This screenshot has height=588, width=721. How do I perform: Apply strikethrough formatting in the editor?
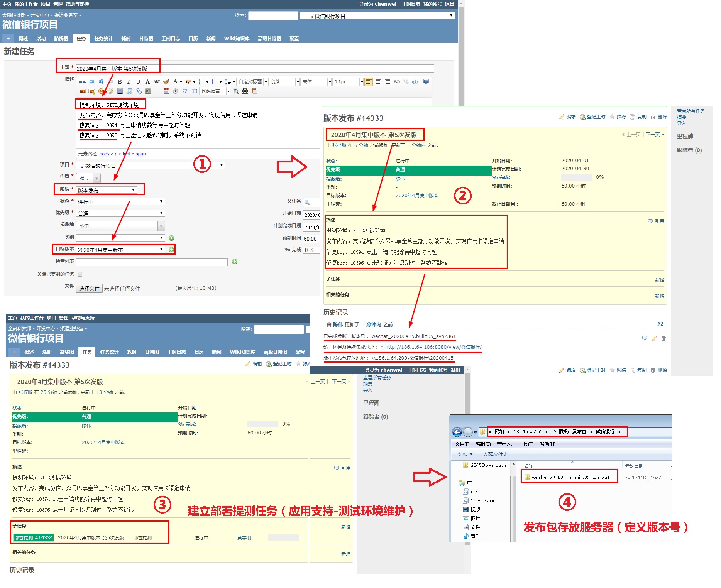(x=156, y=82)
